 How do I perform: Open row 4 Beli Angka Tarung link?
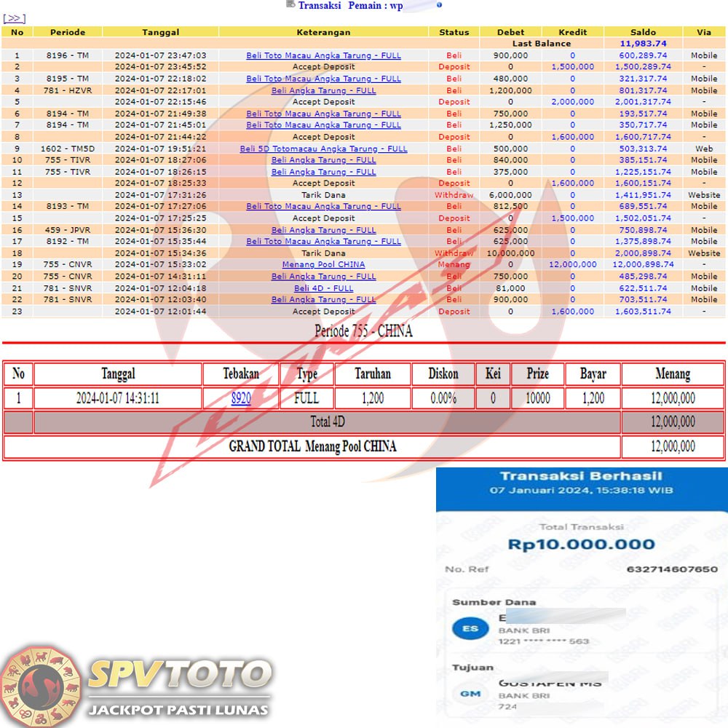[323, 90]
